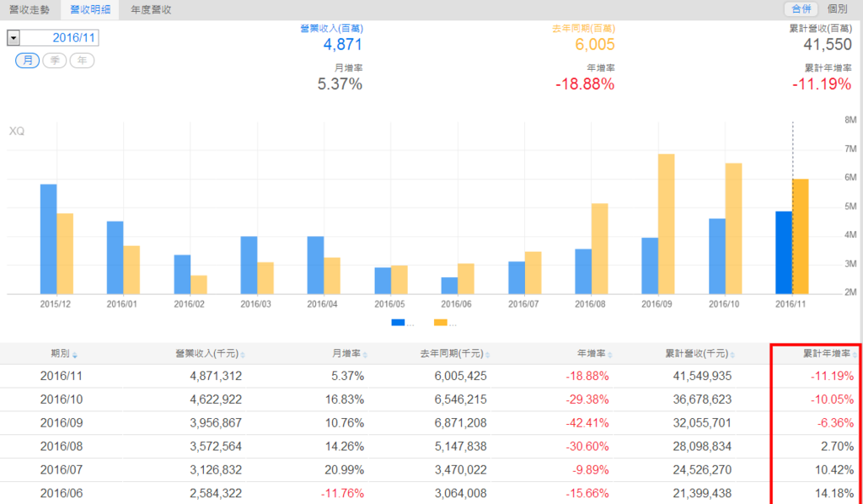Click the 營業收入(千元) column sort arrows
Viewport: 863px width, 504px height.
(243, 356)
